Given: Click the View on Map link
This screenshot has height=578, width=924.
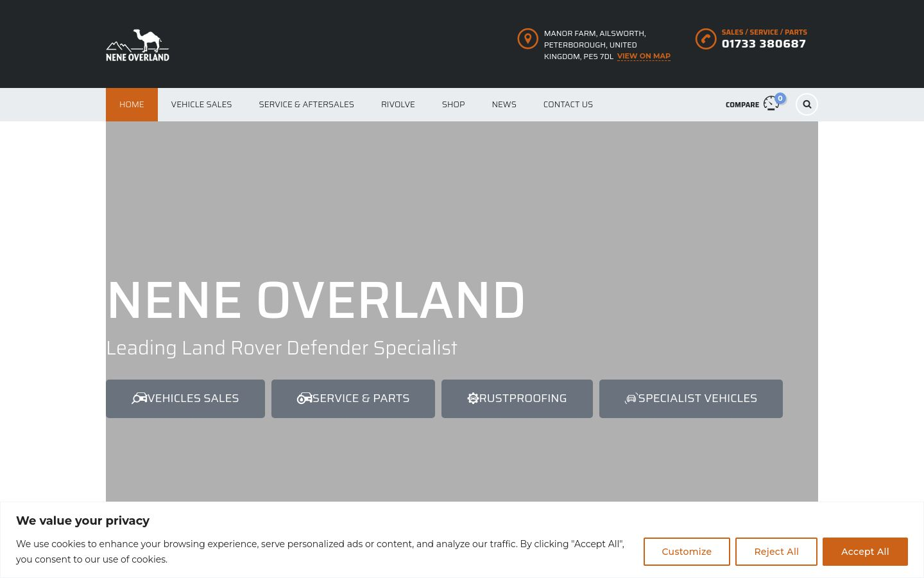Looking at the screenshot, I should click(644, 56).
